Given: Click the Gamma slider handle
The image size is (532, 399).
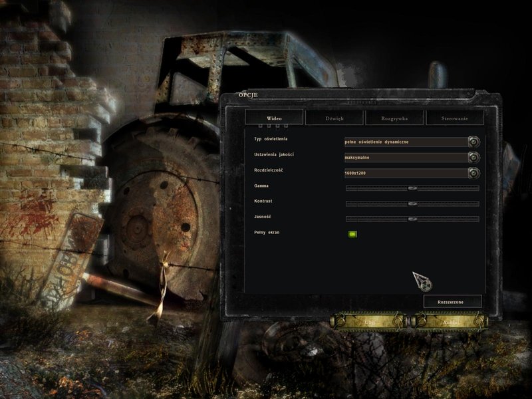Looking at the screenshot, I should click(x=412, y=188).
